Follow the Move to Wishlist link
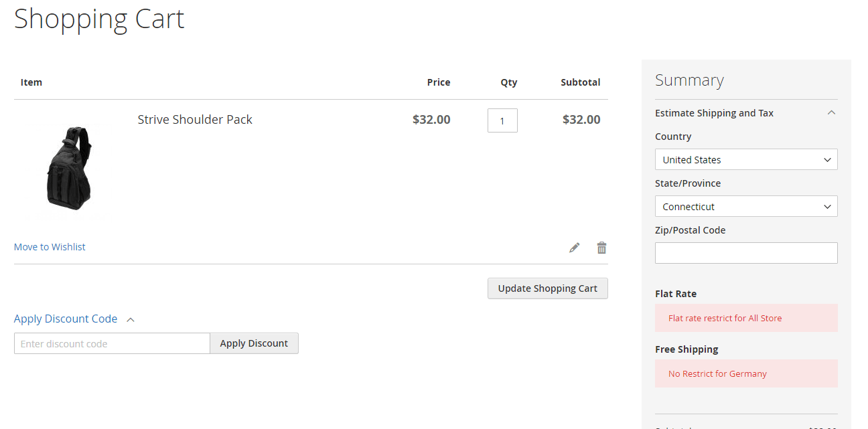868x429 pixels. 50,247
